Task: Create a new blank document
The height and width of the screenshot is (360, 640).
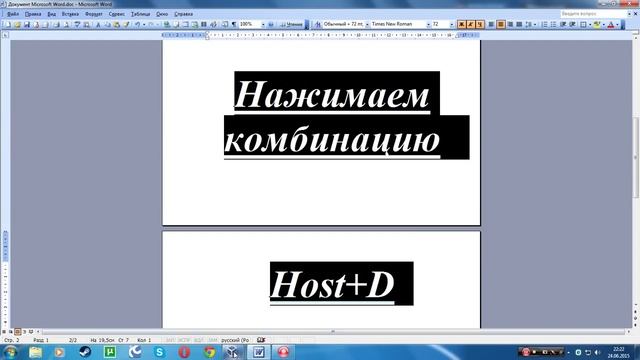Action: 7,24
